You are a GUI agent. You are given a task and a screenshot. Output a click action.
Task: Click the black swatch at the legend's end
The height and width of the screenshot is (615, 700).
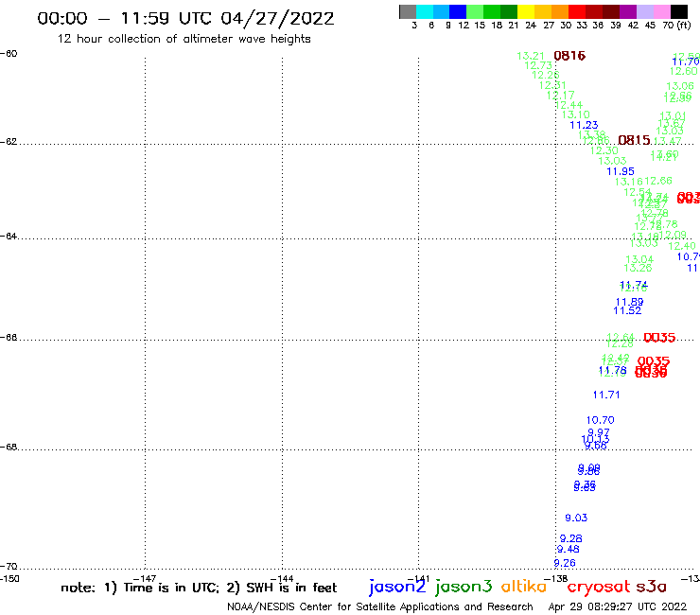click(679, 11)
